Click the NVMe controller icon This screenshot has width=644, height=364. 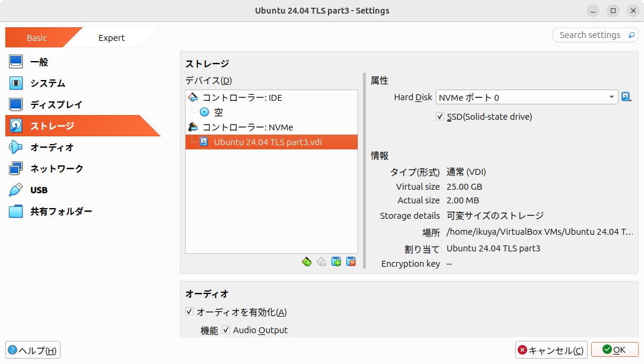pos(193,127)
